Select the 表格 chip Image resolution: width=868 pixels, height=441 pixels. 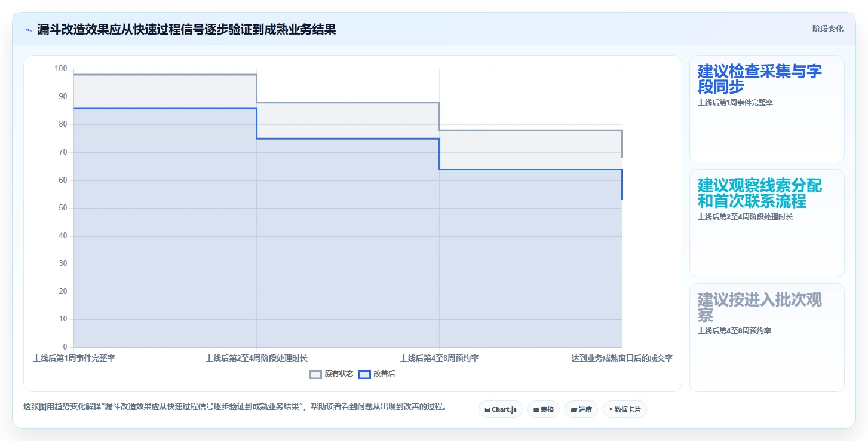[x=544, y=409]
